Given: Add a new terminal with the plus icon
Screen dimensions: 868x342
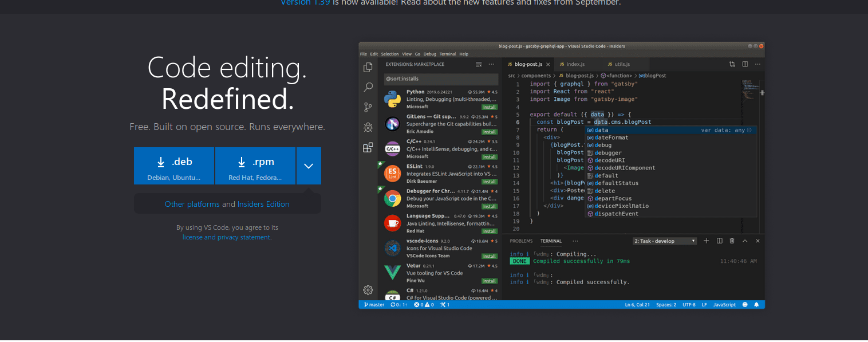Looking at the screenshot, I should [707, 241].
